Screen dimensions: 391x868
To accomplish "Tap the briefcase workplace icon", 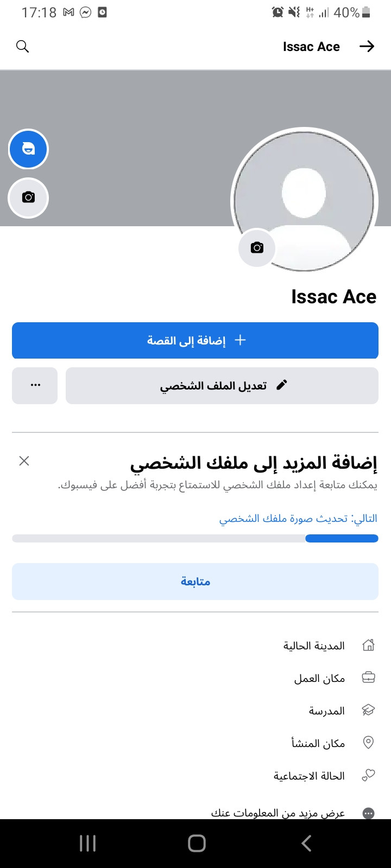I will click(x=368, y=678).
